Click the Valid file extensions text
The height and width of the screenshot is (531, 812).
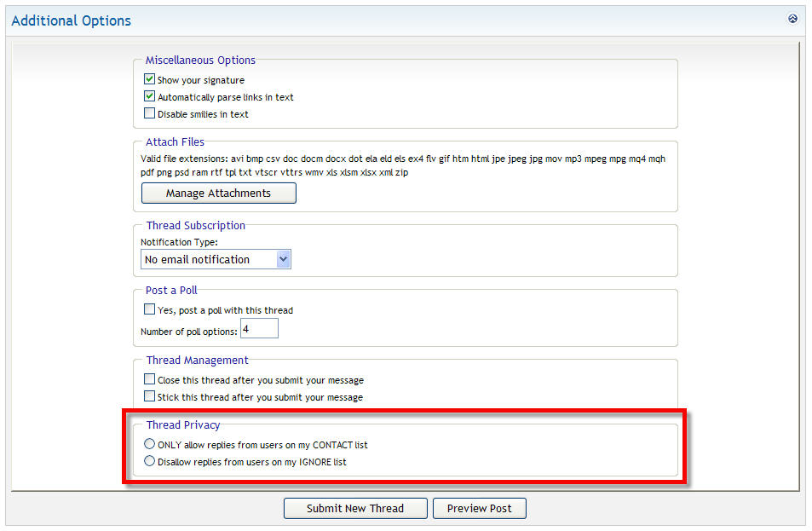click(x=403, y=165)
